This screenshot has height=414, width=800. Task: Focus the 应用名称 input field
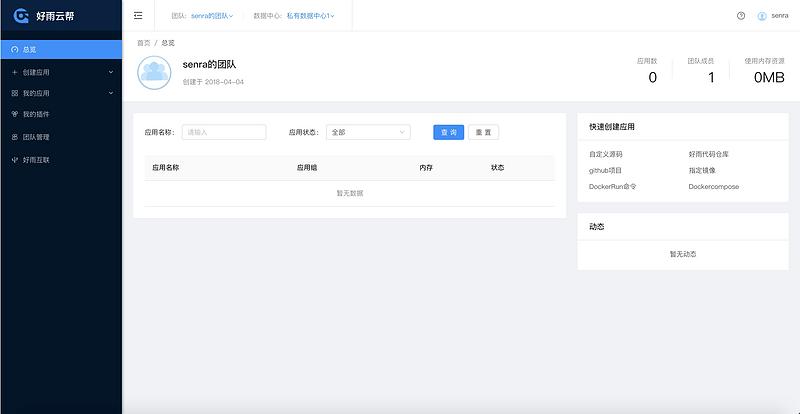224,132
